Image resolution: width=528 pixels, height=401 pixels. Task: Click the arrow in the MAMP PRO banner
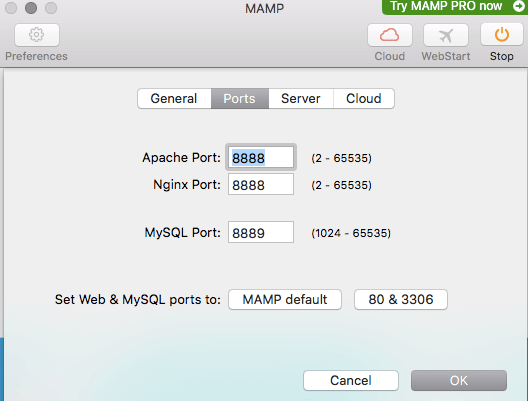tap(519, 6)
